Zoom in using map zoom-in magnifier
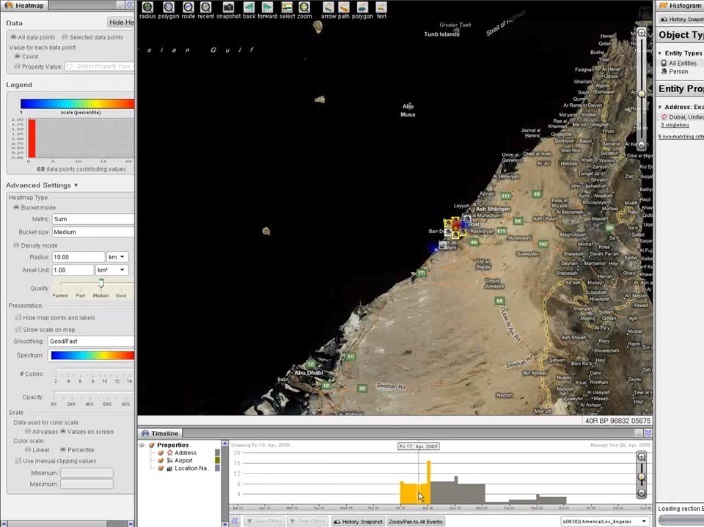The width and height of the screenshot is (704, 527). (642, 33)
